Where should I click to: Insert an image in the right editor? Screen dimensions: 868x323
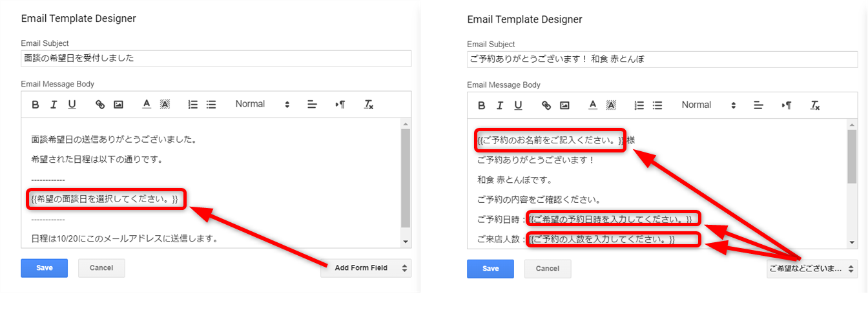pyautogui.click(x=564, y=105)
